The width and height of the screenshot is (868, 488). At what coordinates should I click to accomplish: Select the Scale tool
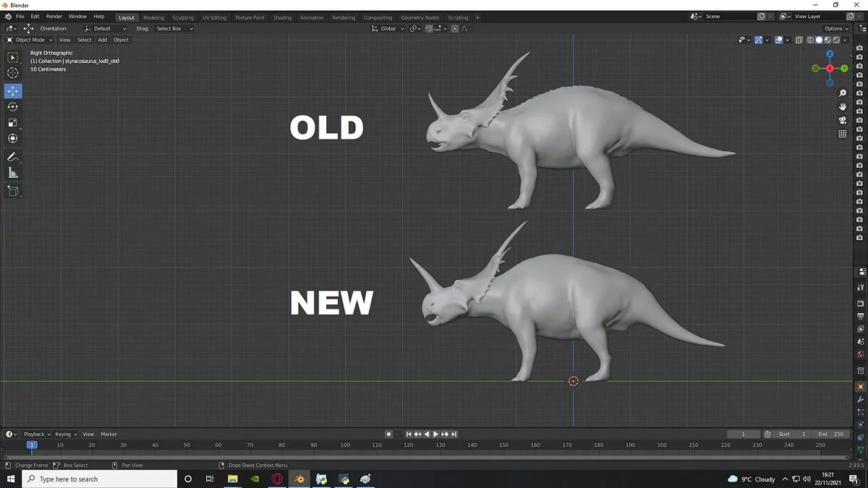point(13,123)
